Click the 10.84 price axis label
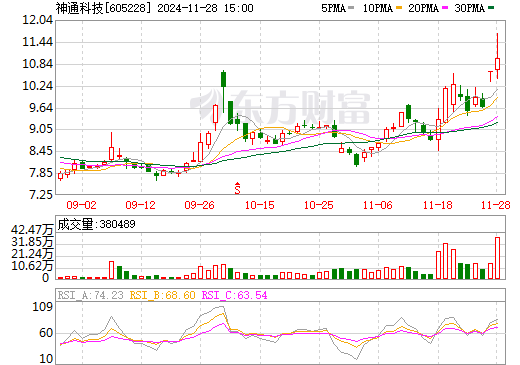 [37, 64]
